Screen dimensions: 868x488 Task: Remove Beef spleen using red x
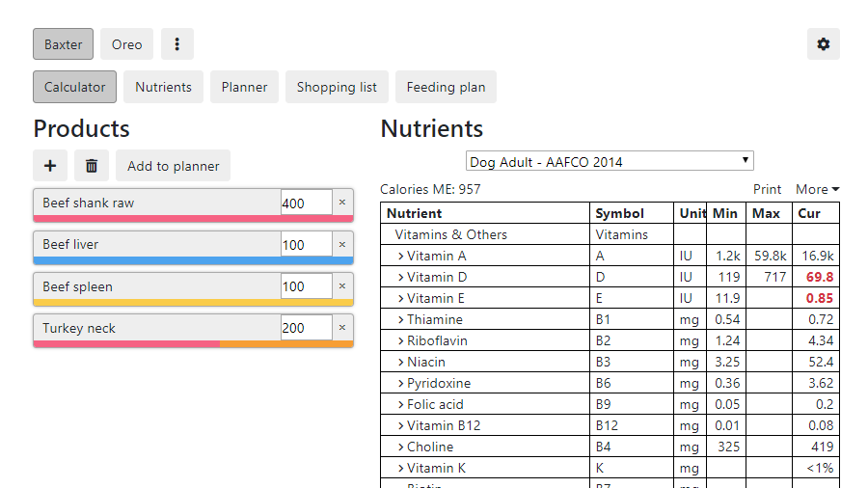pyautogui.click(x=342, y=286)
